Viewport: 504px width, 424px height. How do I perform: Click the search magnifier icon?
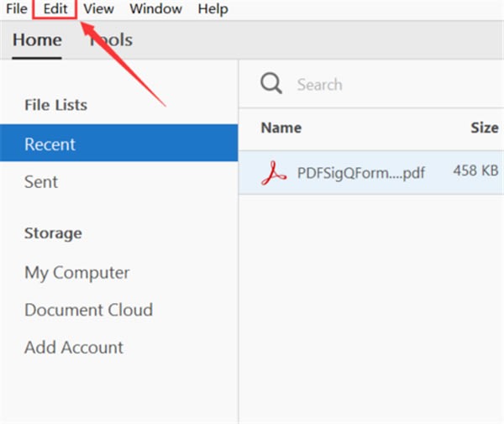click(x=271, y=83)
